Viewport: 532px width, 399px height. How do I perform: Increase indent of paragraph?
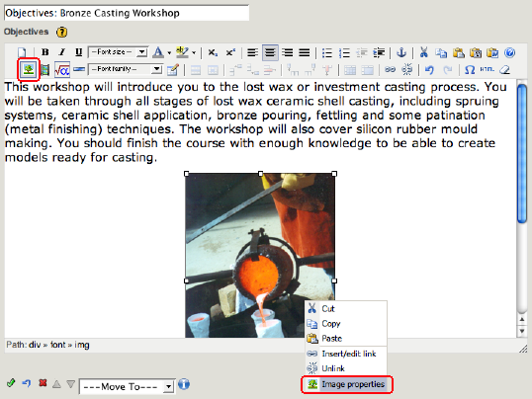[x=379, y=53]
